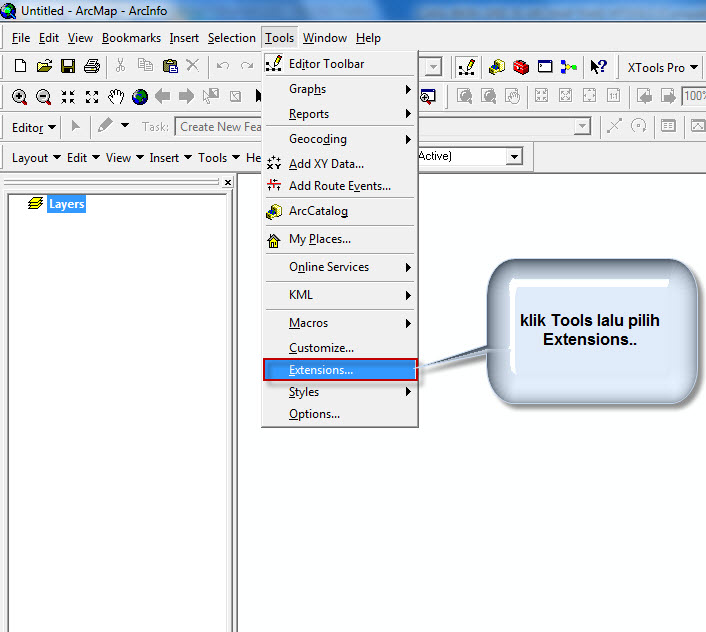Viewport: 706px width, 632px height.
Task: Expand the Active combo box arrow
Action: [x=514, y=156]
